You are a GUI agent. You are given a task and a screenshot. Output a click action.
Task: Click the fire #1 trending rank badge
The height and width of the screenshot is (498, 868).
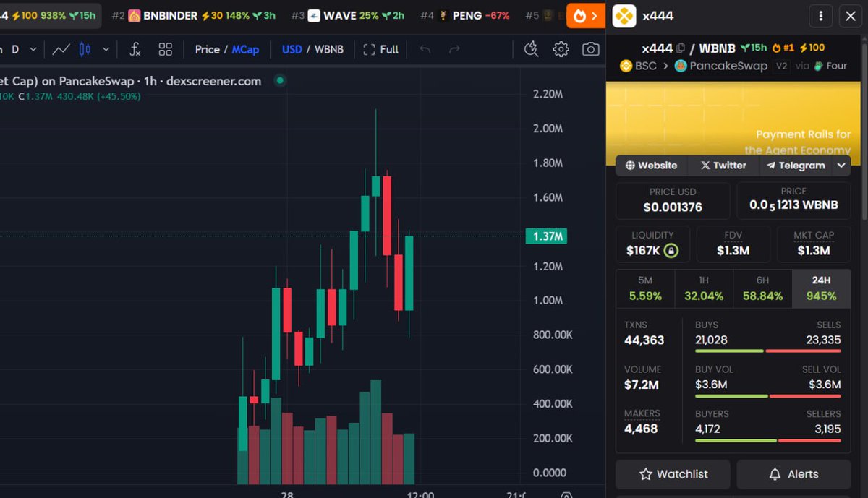(x=783, y=48)
